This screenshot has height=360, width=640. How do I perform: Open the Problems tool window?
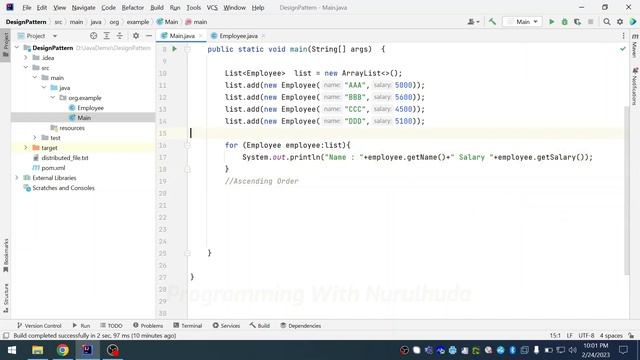point(148,326)
